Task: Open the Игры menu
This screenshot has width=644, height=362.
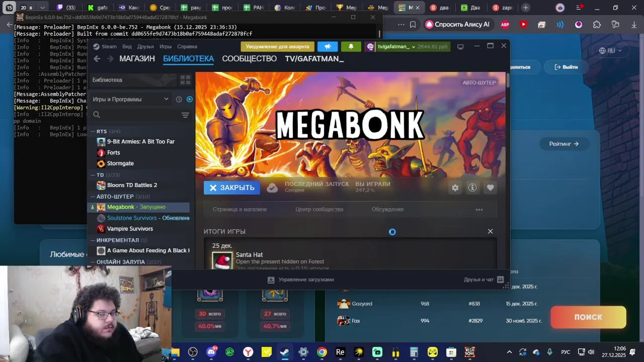Action: pyautogui.click(x=166, y=47)
